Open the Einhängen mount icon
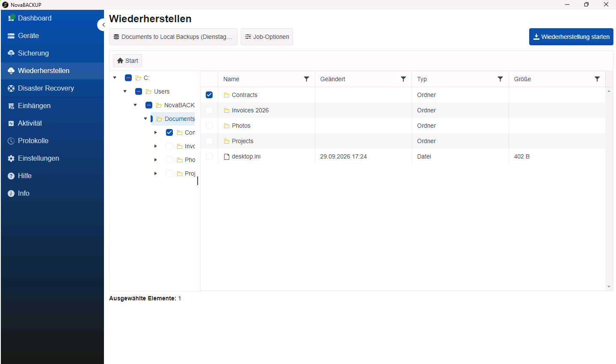 tap(11, 106)
